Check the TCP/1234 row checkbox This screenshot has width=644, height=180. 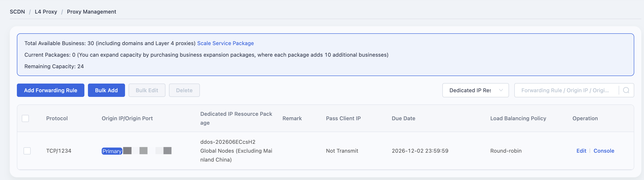tap(27, 151)
